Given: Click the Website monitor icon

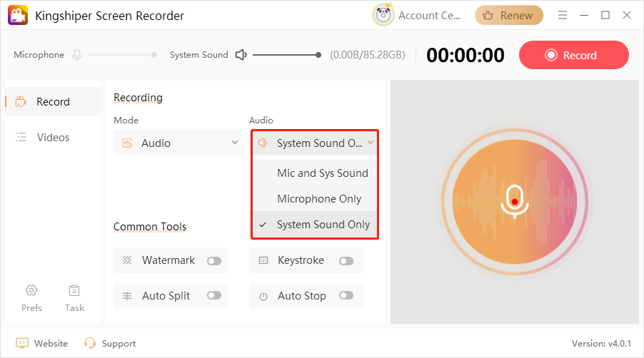Looking at the screenshot, I should [21, 343].
